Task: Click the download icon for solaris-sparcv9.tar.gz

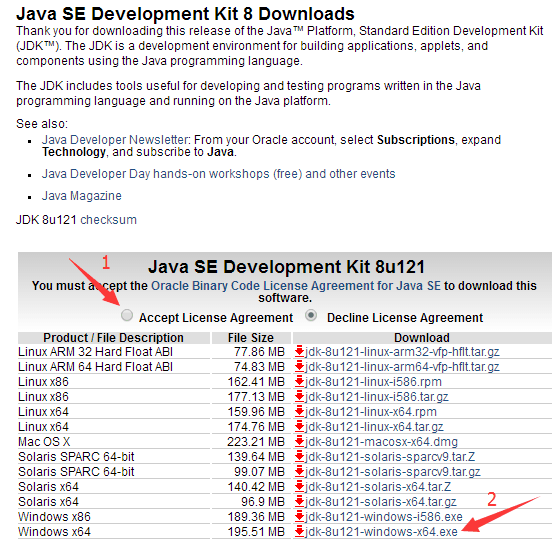Action: [299, 471]
